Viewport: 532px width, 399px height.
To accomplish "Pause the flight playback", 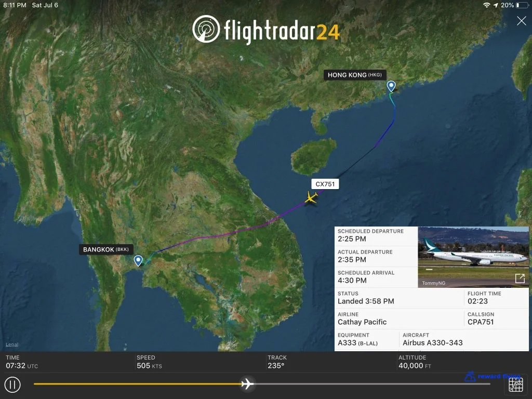I will coord(12,385).
